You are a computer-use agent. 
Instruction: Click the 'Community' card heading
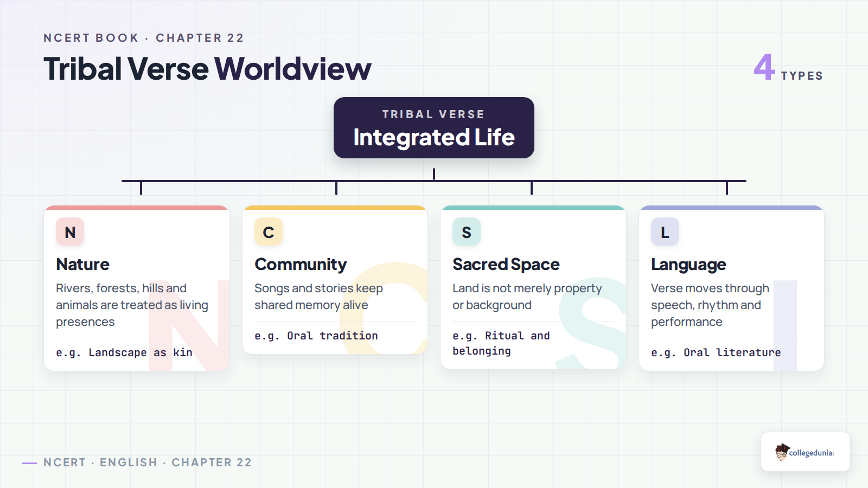pyautogui.click(x=301, y=264)
